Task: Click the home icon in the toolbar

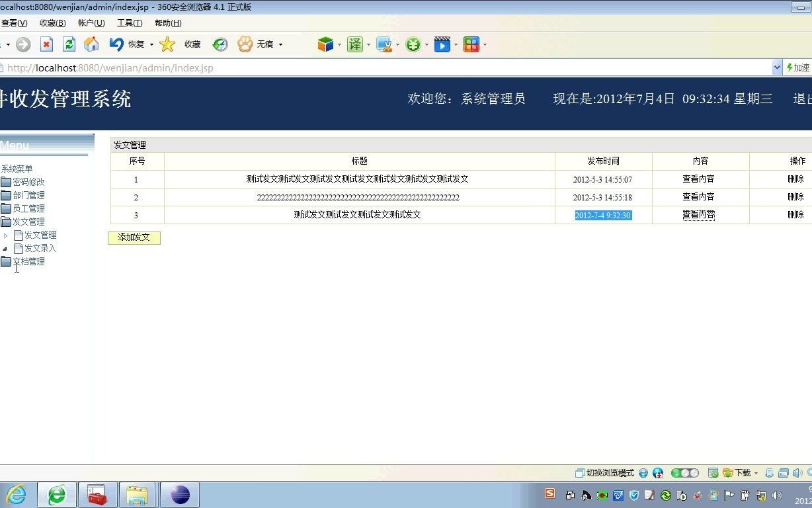Action: (x=91, y=44)
